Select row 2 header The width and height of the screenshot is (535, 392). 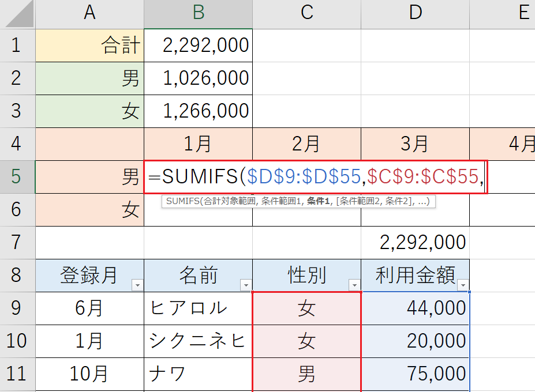pyautogui.click(x=18, y=78)
